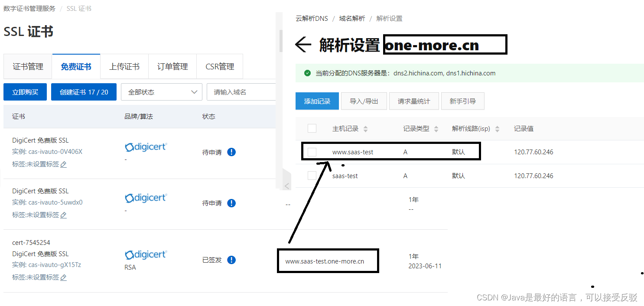644x306 pixels.
Task: Click the 导入/导出 button
Action: 364,101
